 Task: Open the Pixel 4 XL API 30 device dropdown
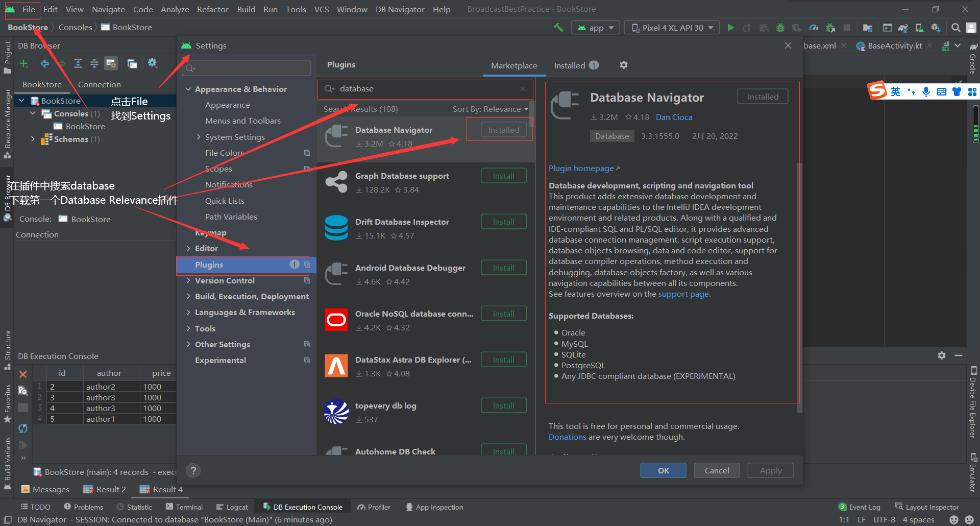pos(672,28)
